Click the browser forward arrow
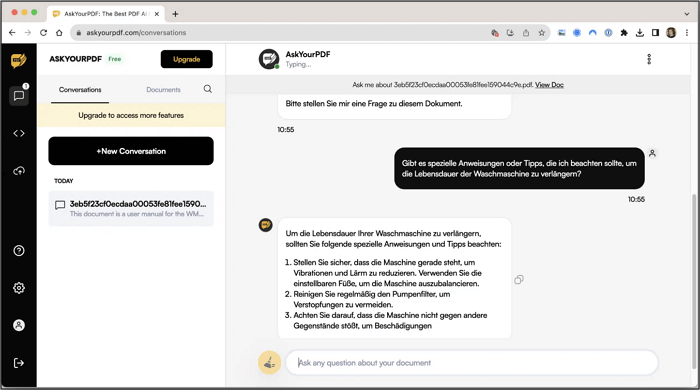Screen dimensions: 700x390 click(x=28, y=33)
